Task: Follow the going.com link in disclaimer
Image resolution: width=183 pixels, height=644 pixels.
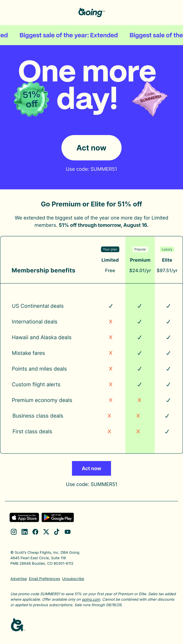Action: 91,599
